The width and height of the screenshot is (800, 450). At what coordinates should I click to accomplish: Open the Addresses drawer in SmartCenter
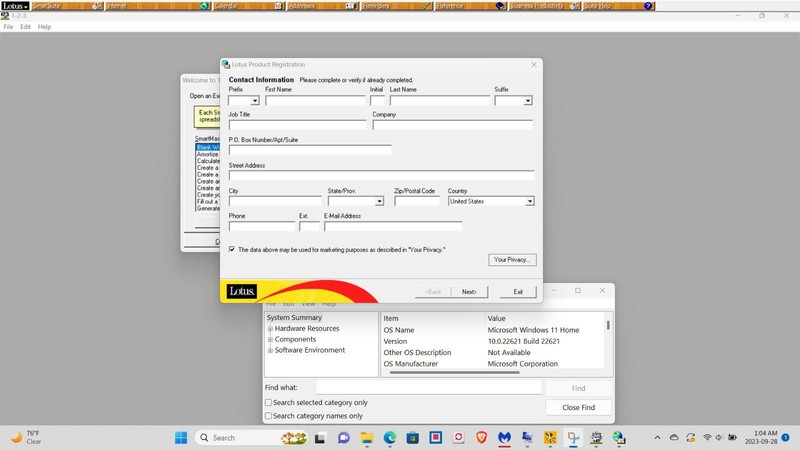coord(322,6)
